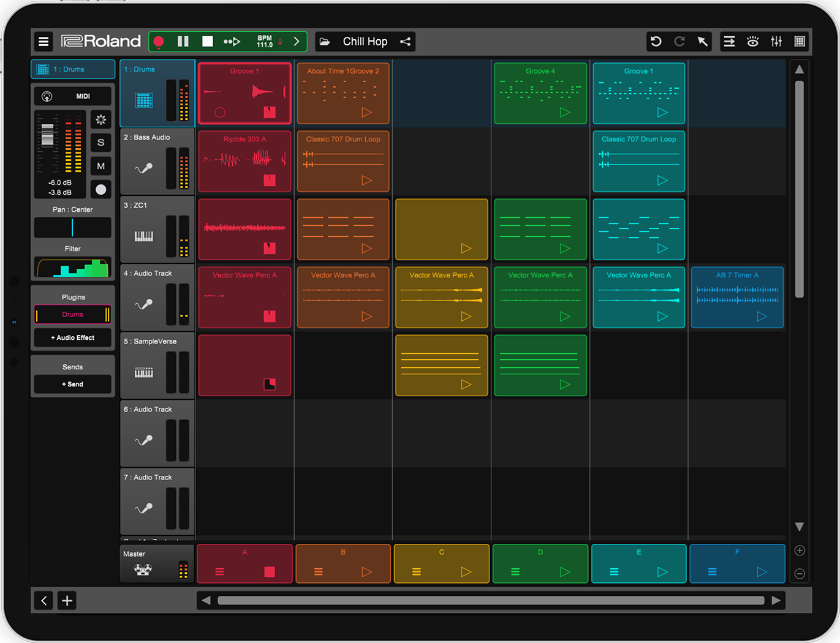Image resolution: width=840 pixels, height=643 pixels.
Task: Click the undo arrow icon
Action: [x=656, y=42]
